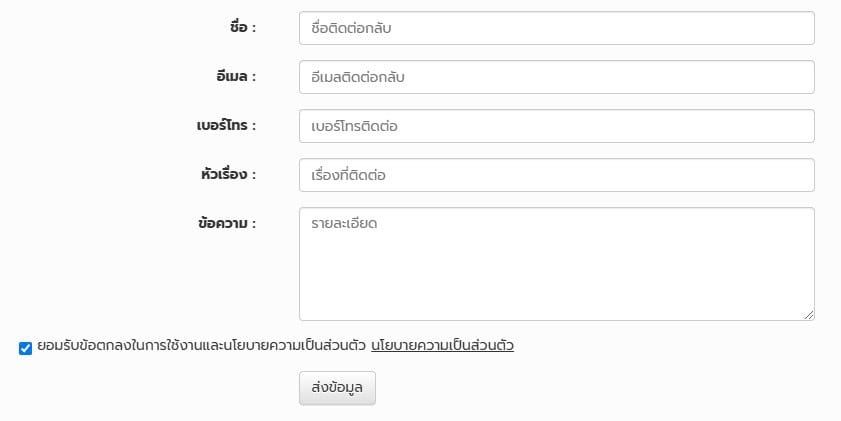Click the bold ชื่อ : field label
Screen dimensions: 841x421
pyautogui.click(x=243, y=27)
